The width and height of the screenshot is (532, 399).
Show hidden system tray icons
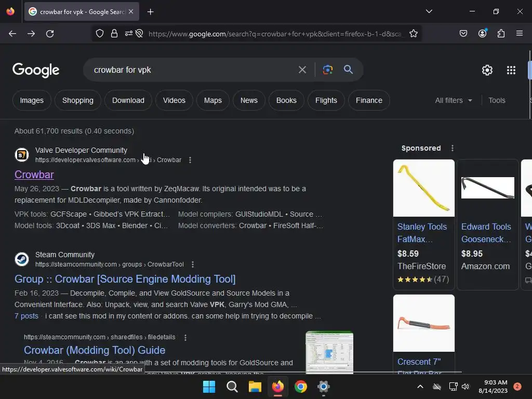[x=420, y=387]
